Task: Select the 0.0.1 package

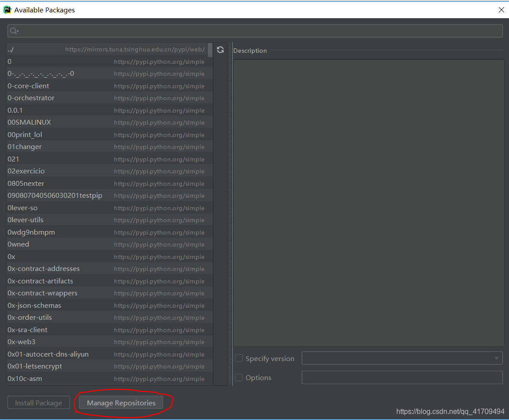Action: [110, 110]
